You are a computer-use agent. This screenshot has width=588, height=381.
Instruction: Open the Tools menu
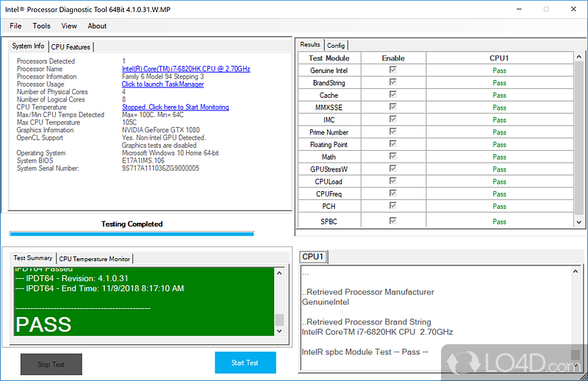pyautogui.click(x=41, y=26)
